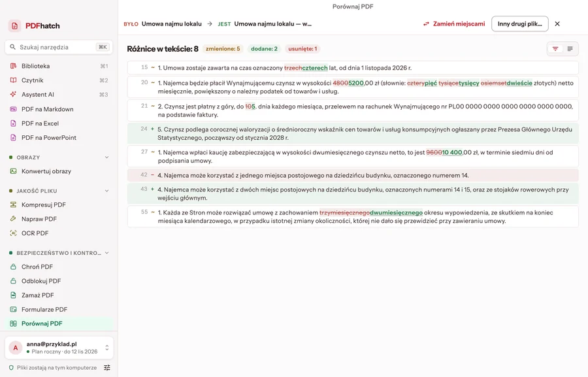Click the Napraw PDF wrench icon
The image size is (588, 377).
point(13,219)
